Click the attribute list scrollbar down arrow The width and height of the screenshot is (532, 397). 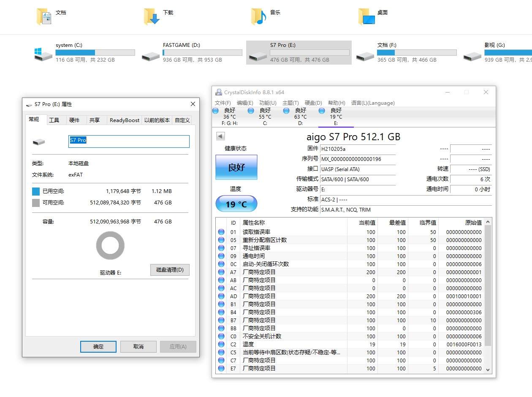tap(488, 369)
